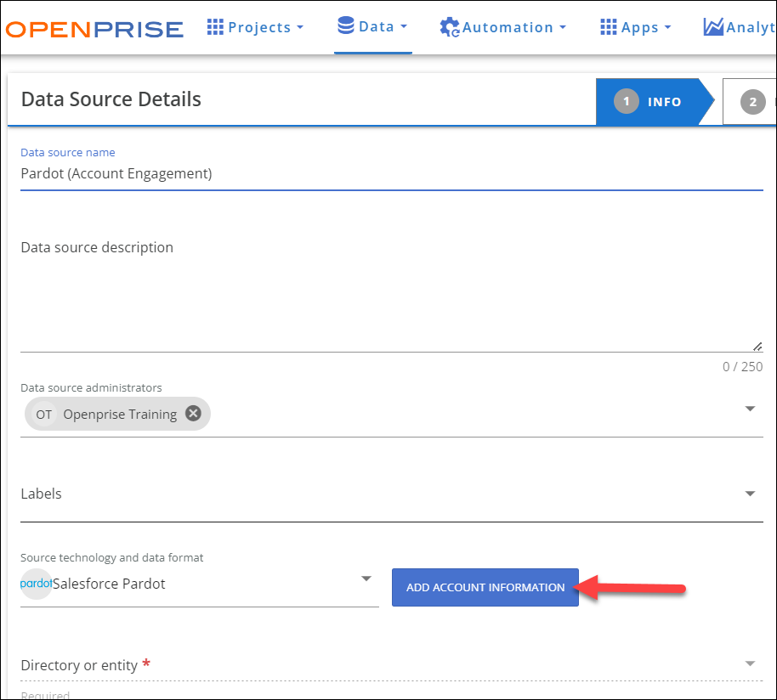Open the Projects menu
Screen dimensions: 777x700
click(x=255, y=27)
